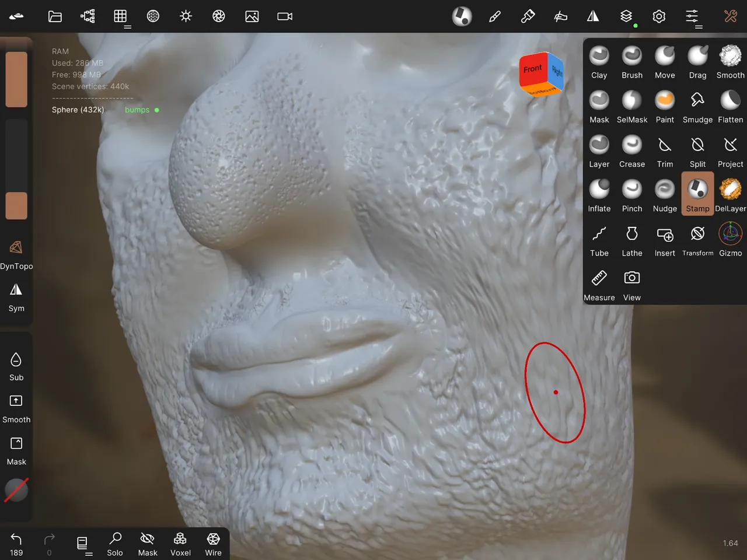This screenshot has width=747, height=560.
Task: Select the Move tool
Action: pyautogui.click(x=665, y=62)
